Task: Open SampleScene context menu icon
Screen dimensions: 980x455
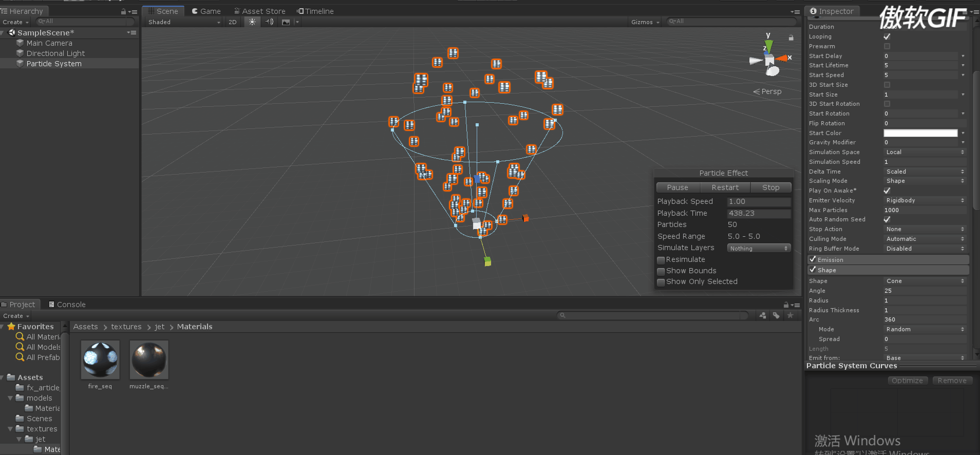Action: tap(132, 32)
